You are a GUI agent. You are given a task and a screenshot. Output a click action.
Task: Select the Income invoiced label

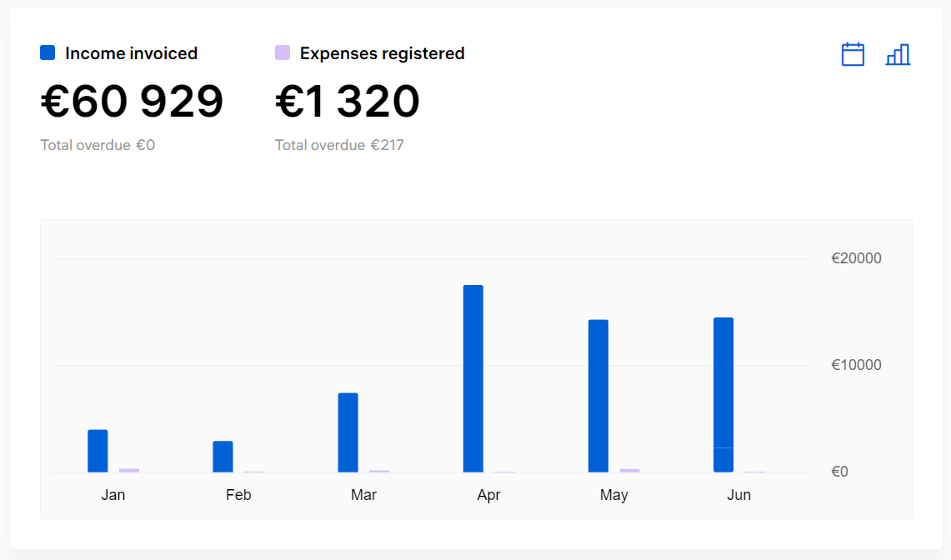tap(131, 53)
